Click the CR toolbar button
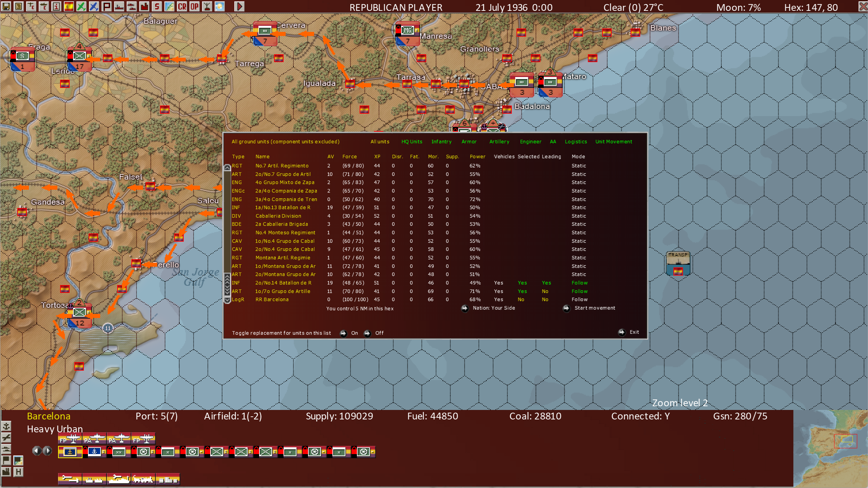The image size is (868, 488). (x=182, y=6)
